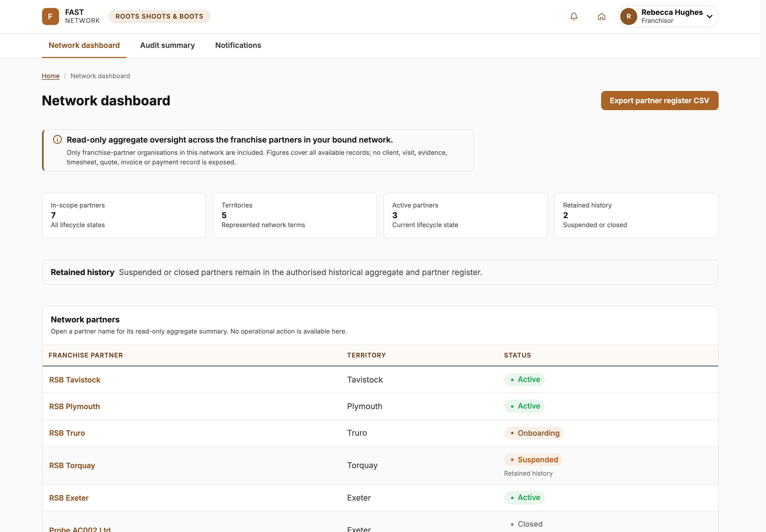
Task: Click the Torquay territory cell
Action: 362,465
